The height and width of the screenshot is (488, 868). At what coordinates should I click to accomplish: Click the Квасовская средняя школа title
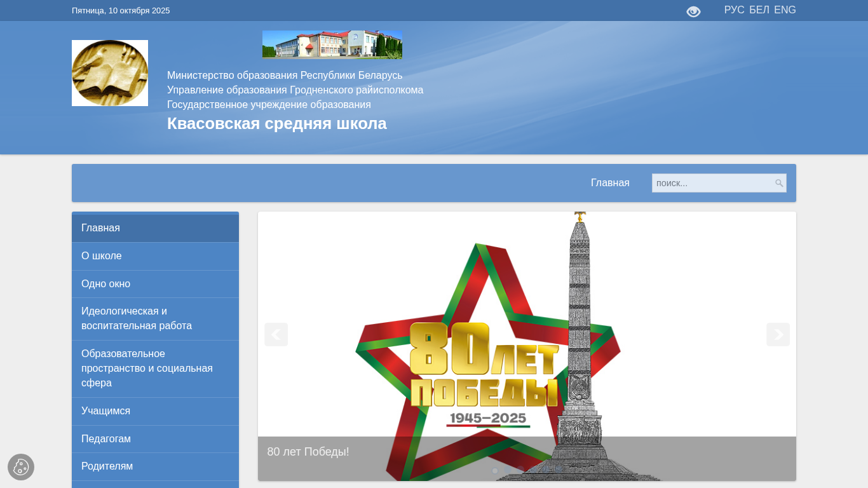click(277, 123)
